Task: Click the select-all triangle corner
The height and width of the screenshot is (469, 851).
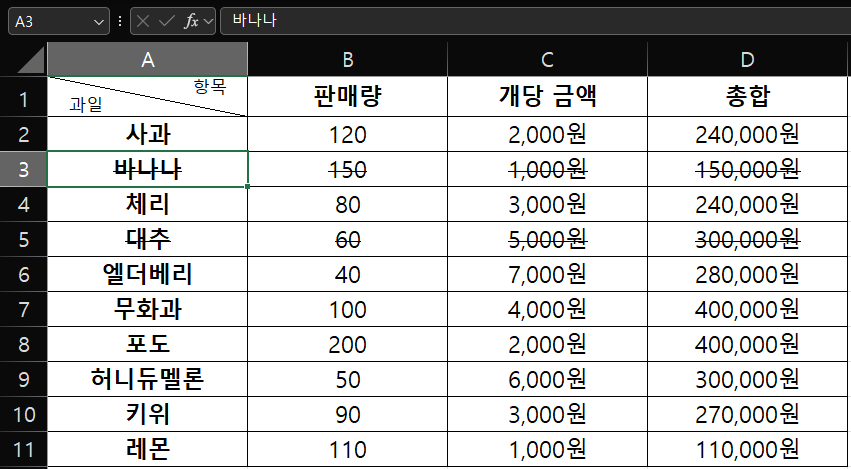Action: (x=30, y=60)
